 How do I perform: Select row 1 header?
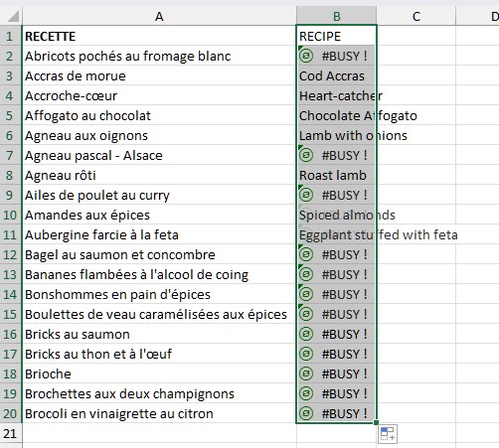click(11, 36)
